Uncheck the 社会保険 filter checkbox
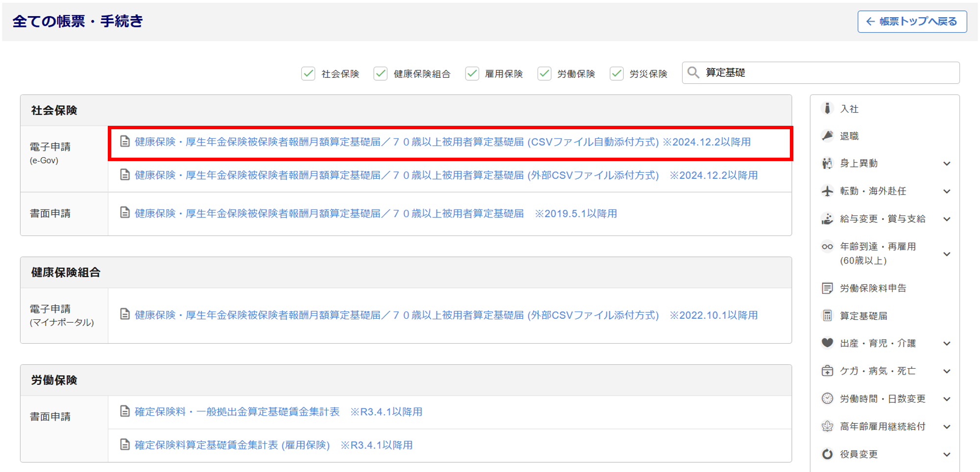The width and height of the screenshot is (980, 472). tap(308, 73)
